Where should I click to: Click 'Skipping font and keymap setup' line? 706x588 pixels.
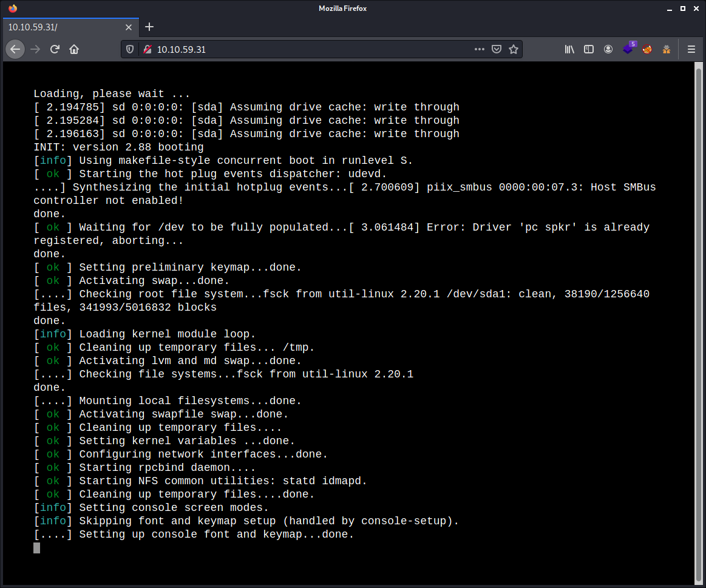[246, 521]
